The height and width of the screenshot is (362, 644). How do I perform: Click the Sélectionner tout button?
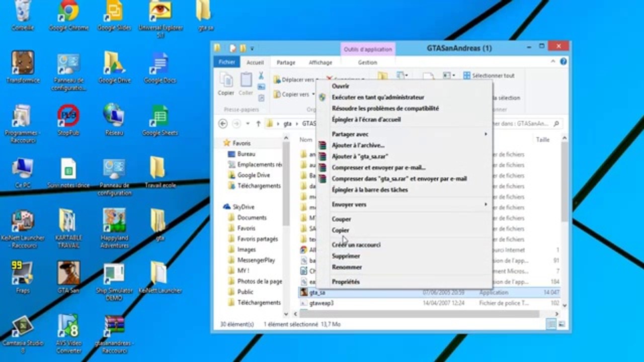489,75
